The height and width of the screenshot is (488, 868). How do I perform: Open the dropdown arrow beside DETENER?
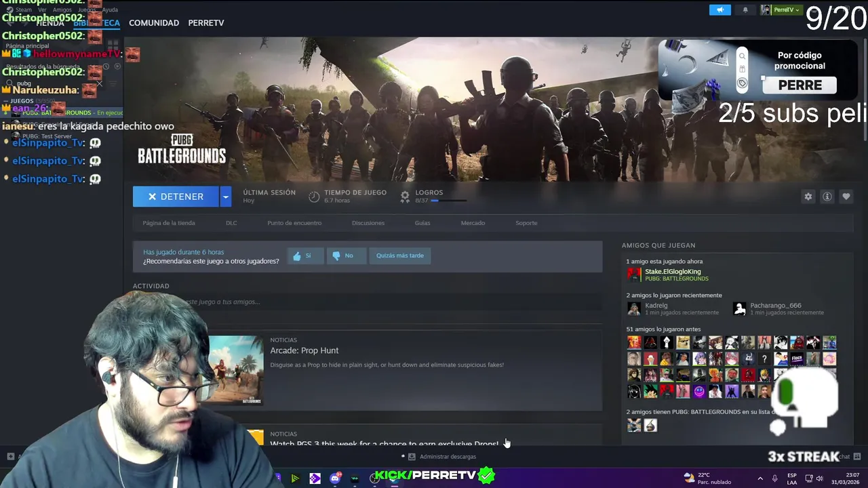pyautogui.click(x=226, y=197)
